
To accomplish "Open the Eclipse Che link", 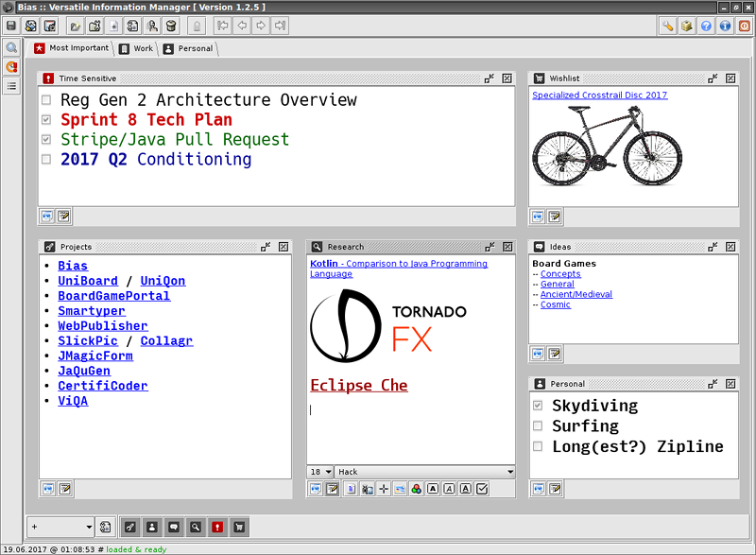I will tap(359, 385).
